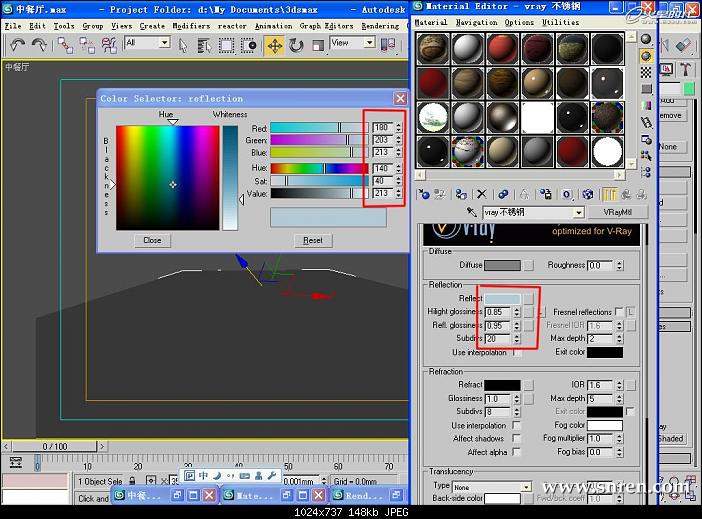Screen dimensions: 702x519
Task: Select the Select and Link tool
Action: click(65, 45)
